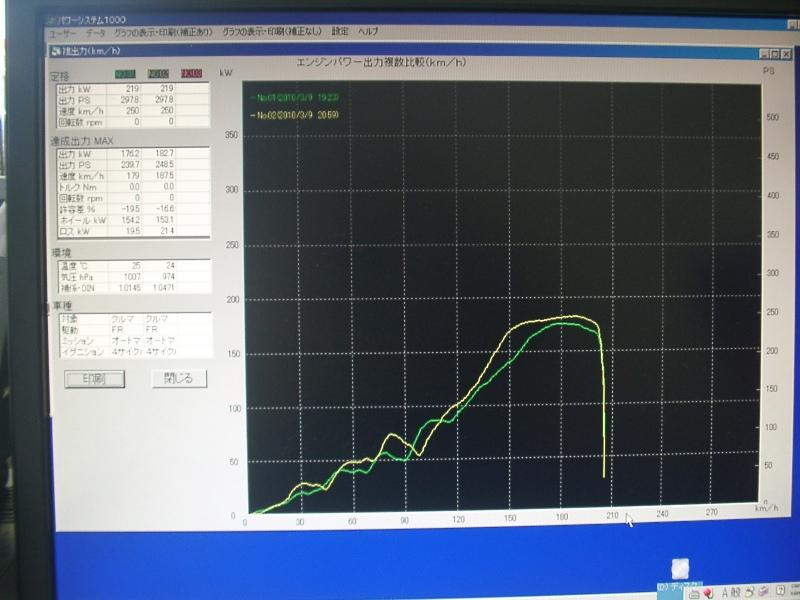800x600 pixels.
Task: Click the 'A' input mode icon
Action: click(x=724, y=593)
